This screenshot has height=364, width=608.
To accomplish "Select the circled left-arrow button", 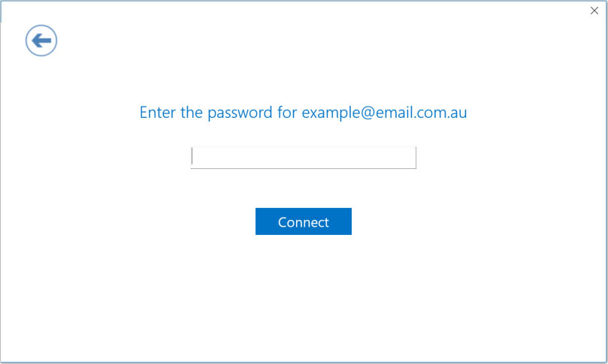I will pyautogui.click(x=41, y=41).
